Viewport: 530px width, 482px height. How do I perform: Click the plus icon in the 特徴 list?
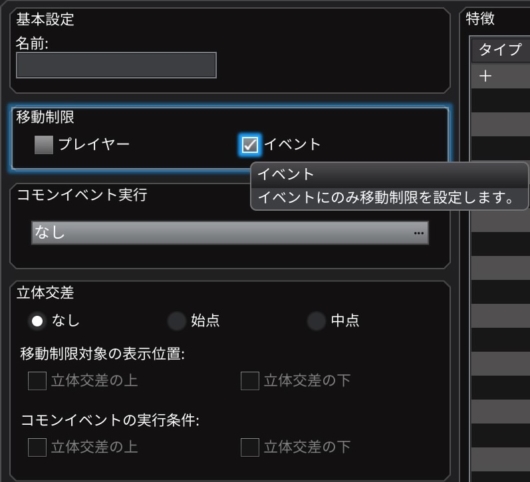[485, 76]
